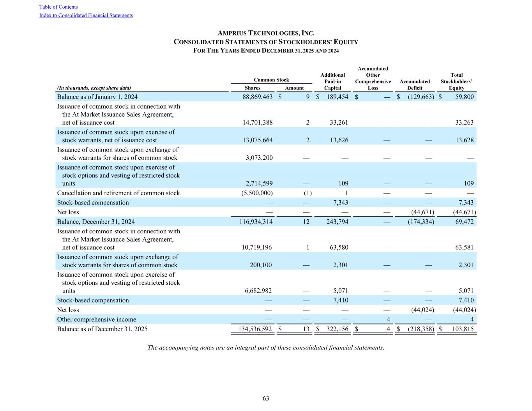Click the 63,580 paid-in capital value
The image size is (532, 411).
click(338, 248)
